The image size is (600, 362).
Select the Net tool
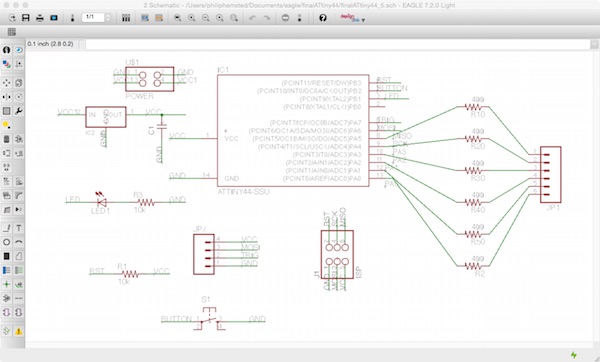coord(19,270)
